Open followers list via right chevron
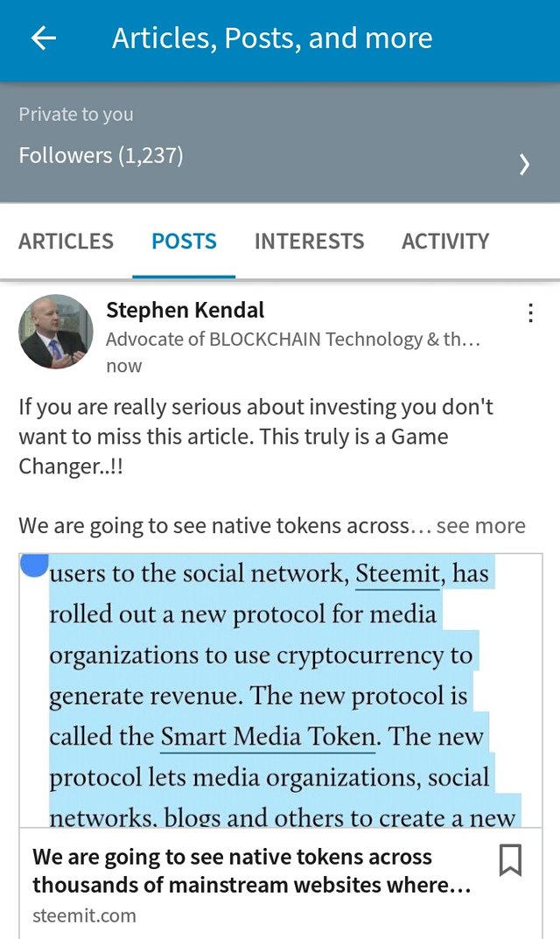 (524, 164)
